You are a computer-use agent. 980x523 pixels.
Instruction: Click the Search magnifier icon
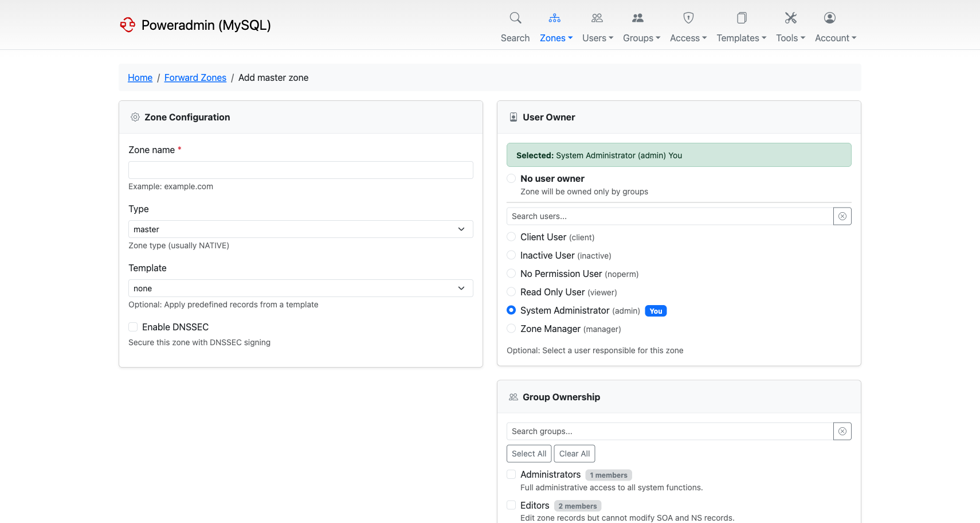515,18
